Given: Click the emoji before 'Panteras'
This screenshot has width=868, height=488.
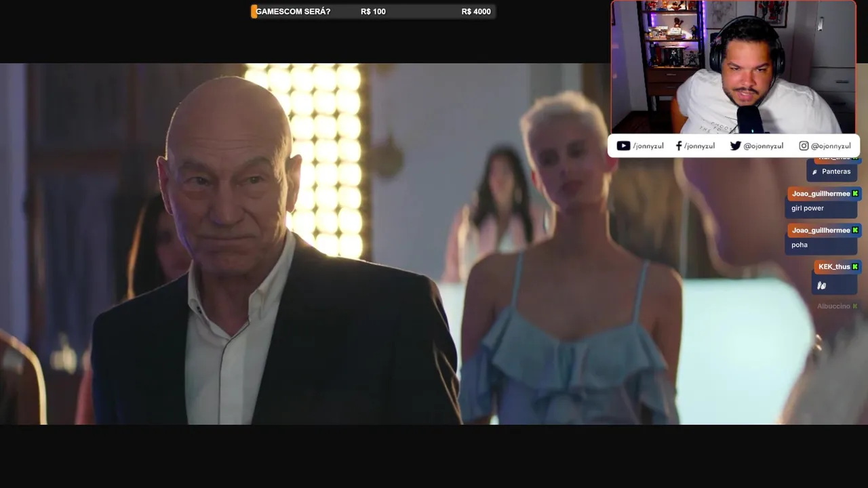Looking at the screenshot, I should [815, 172].
